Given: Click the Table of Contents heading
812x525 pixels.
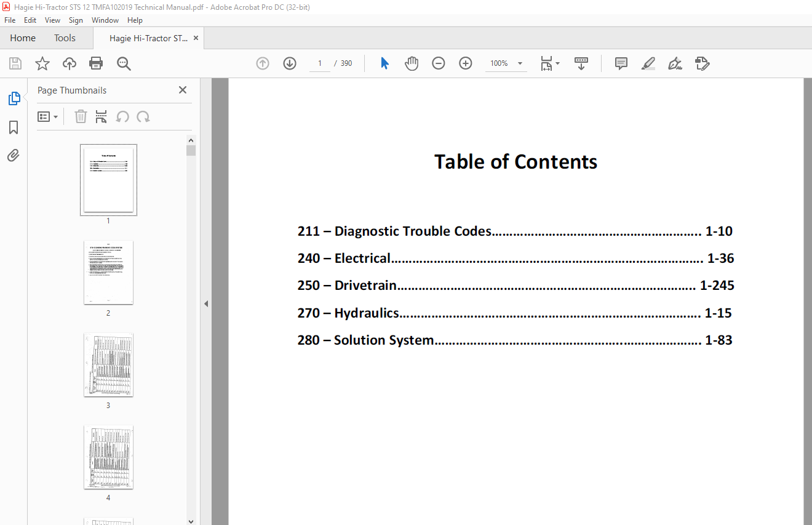Looking at the screenshot, I should [x=515, y=161].
